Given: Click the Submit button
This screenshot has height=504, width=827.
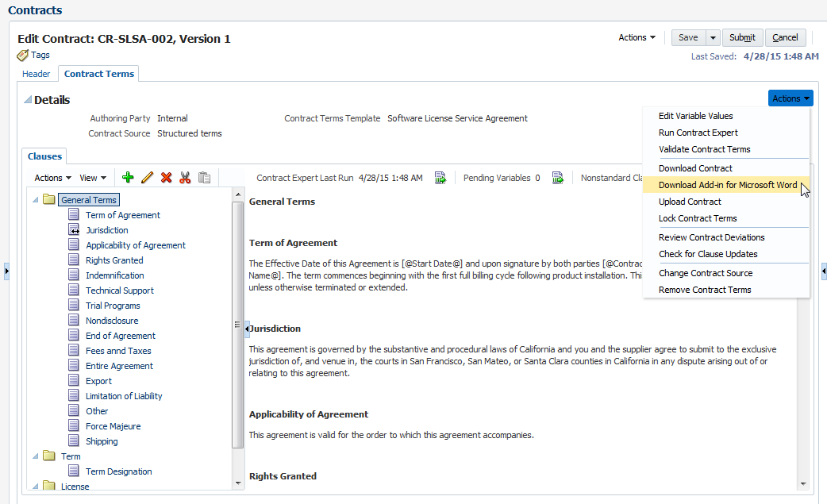Looking at the screenshot, I should coord(742,37).
